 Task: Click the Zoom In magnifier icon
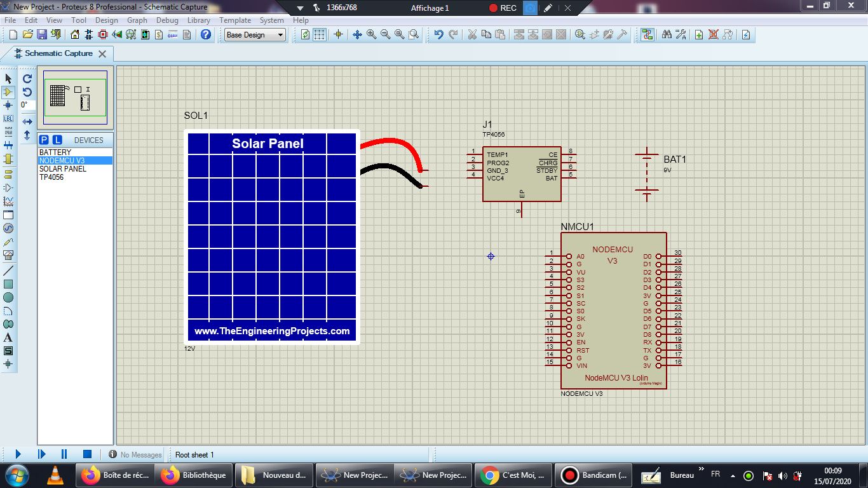point(372,34)
